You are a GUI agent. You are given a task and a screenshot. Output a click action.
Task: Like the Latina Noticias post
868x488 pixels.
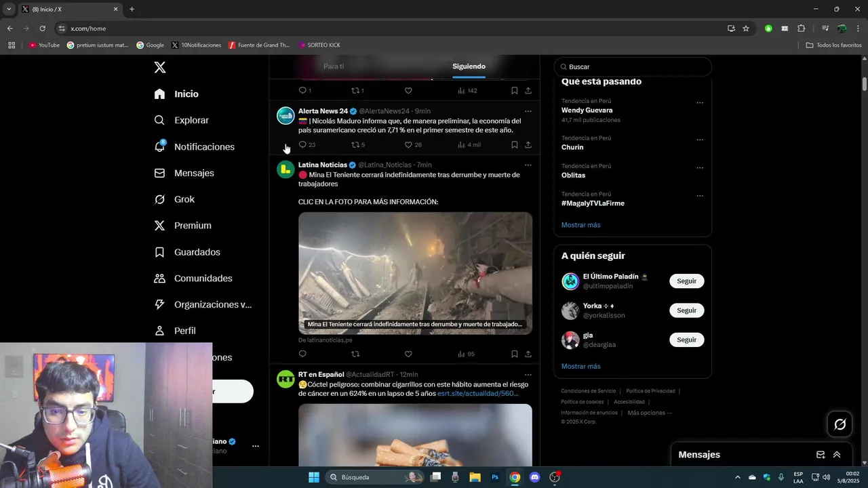408,354
